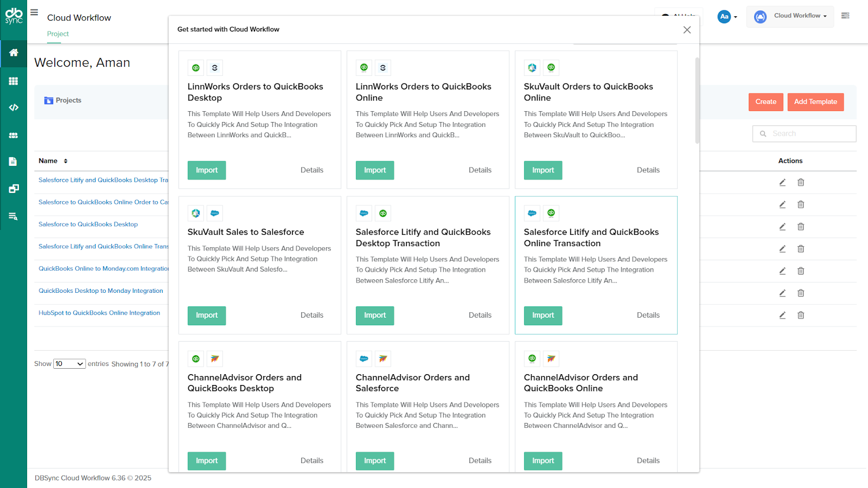The width and height of the screenshot is (868, 488).
Task: Open the Show entries dropdown
Action: coord(69,363)
